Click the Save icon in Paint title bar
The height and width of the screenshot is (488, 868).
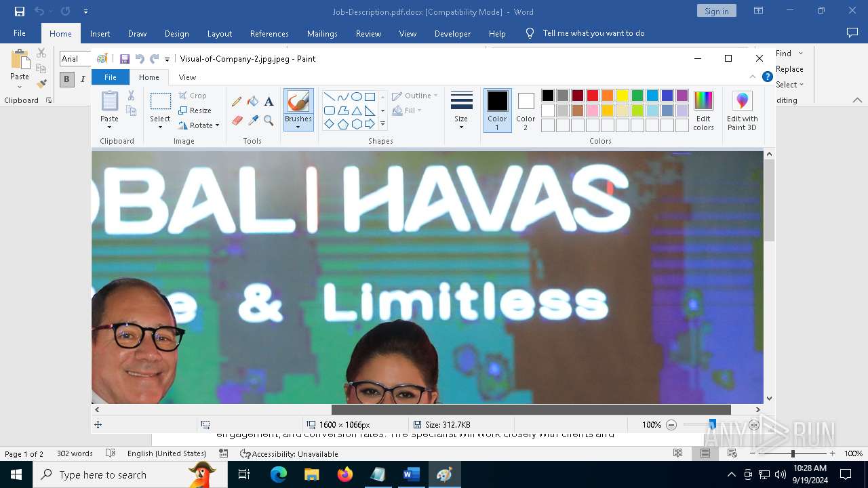tap(125, 59)
